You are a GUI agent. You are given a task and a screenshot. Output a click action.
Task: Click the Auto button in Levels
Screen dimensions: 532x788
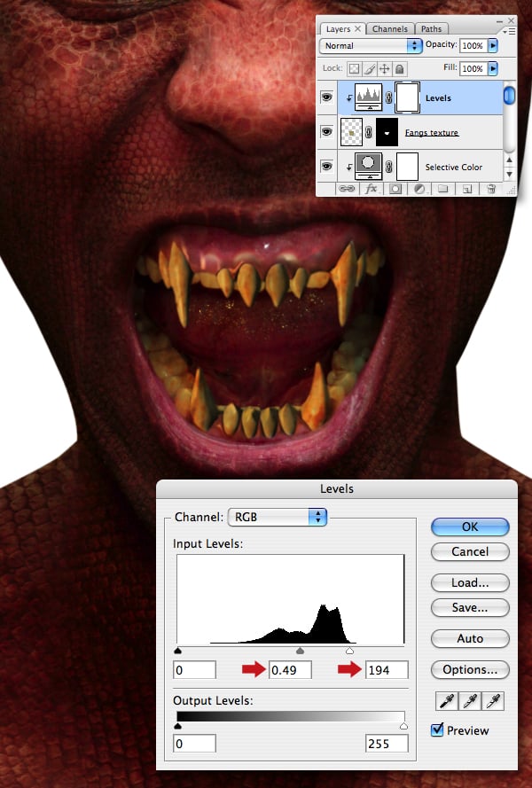(x=470, y=639)
